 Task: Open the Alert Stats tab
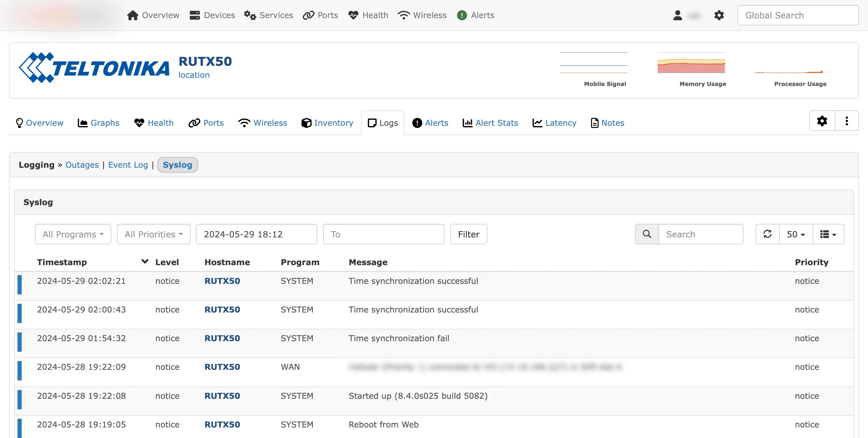[x=490, y=123]
